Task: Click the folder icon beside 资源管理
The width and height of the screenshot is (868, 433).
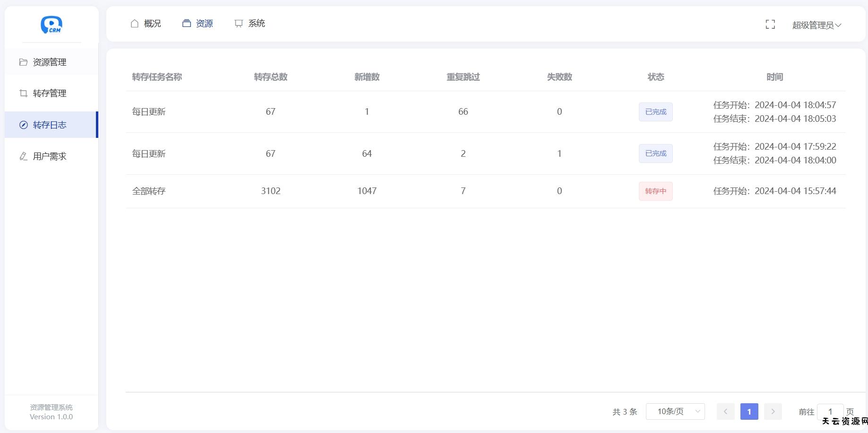Action: click(x=23, y=62)
